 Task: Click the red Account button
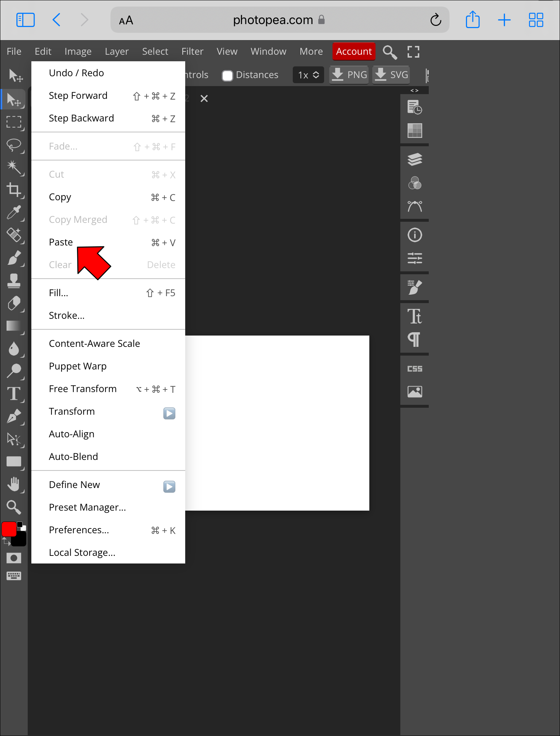tap(354, 51)
